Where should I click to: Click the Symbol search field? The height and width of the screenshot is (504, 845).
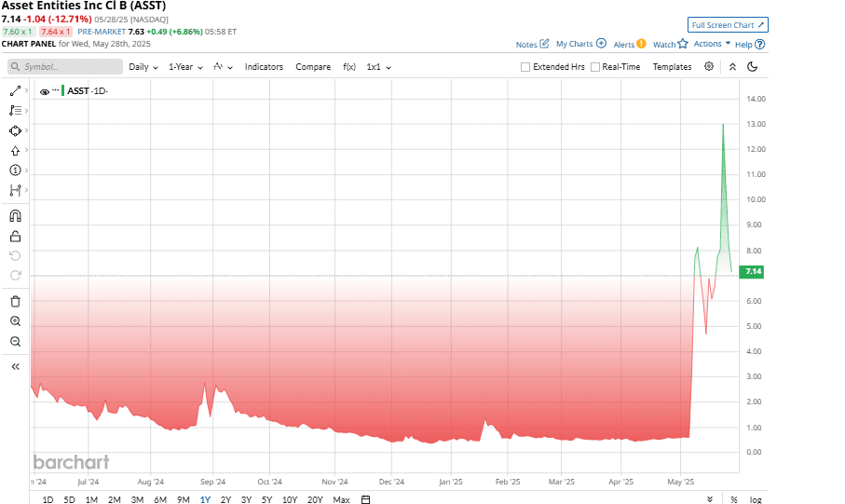pyautogui.click(x=65, y=67)
